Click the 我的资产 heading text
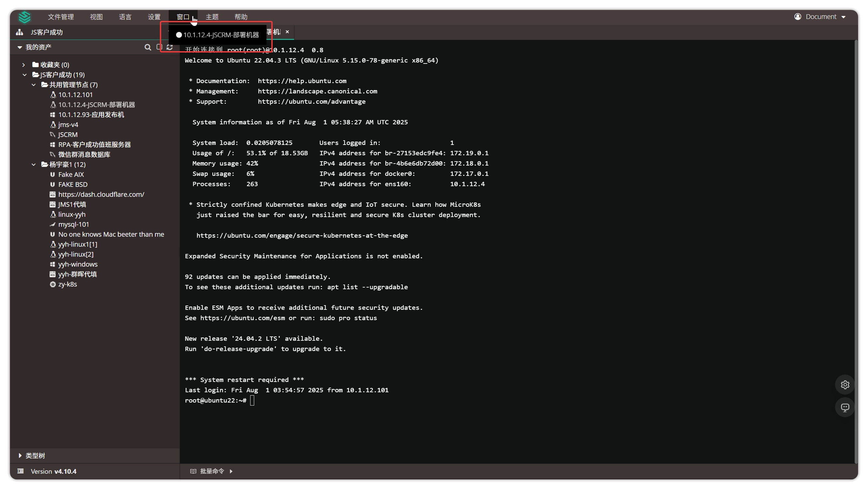This screenshot has width=868, height=486. point(38,48)
